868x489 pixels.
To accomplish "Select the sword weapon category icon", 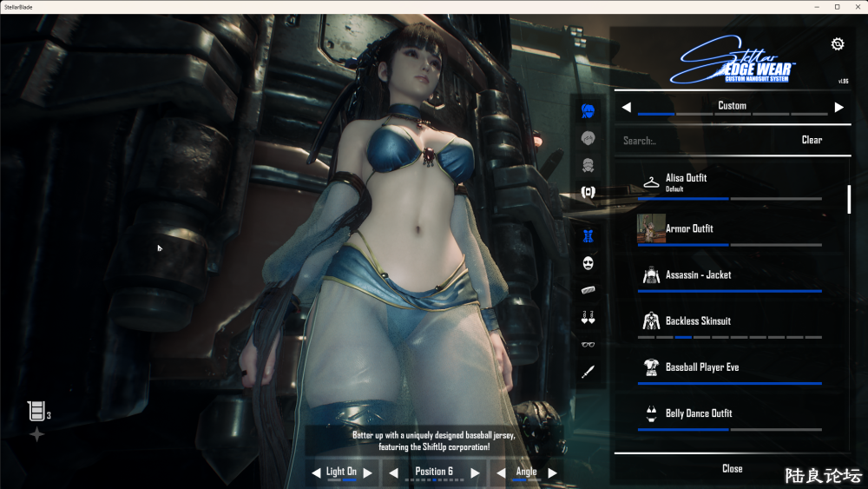I will pos(588,371).
